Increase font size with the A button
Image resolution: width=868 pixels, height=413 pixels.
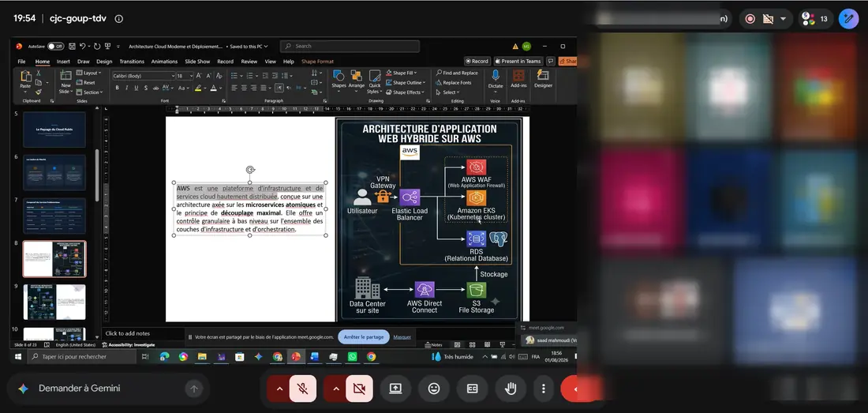tap(200, 76)
